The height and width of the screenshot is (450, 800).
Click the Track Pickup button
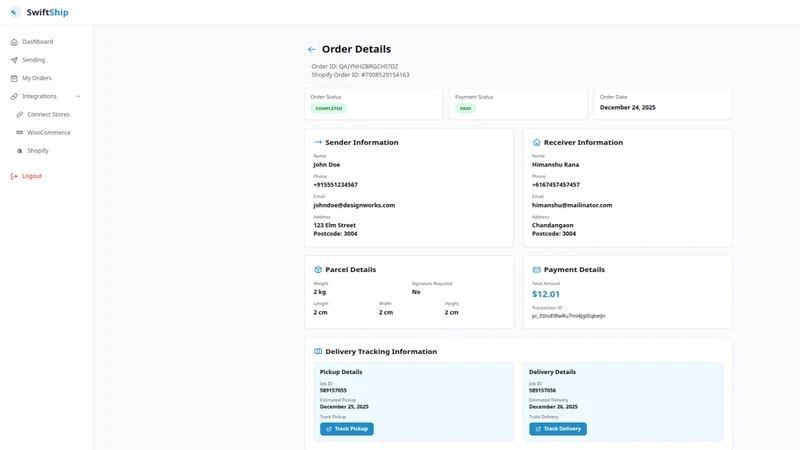click(347, 429)
